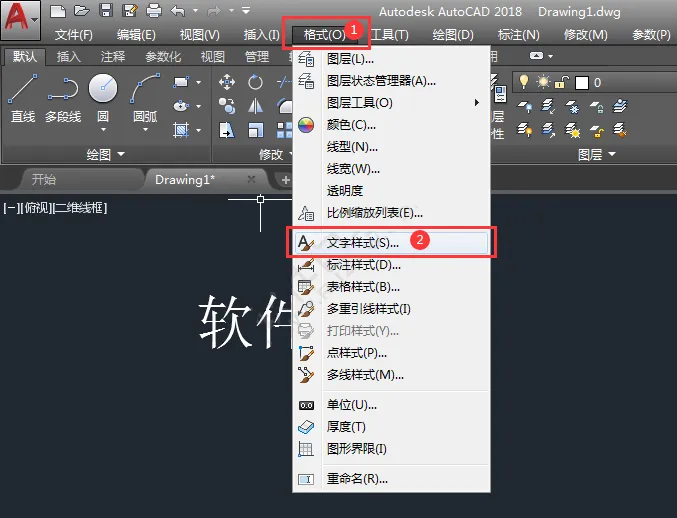This screenshot has height=518, width=677.
Task: Click the Thickness eraser-like icon in menu
Action: [306, 427]
